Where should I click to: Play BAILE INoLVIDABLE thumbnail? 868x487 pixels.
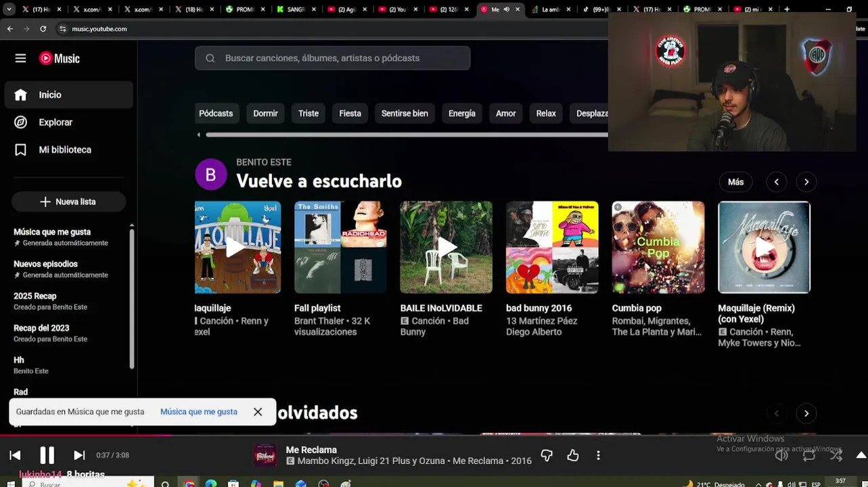(x=446, y=248)
